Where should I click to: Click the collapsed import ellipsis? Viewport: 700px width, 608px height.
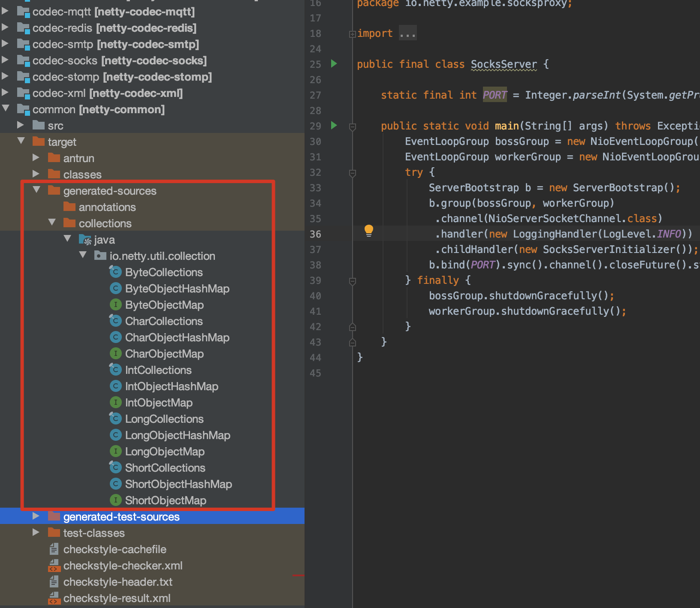click(x=407, y=33)
